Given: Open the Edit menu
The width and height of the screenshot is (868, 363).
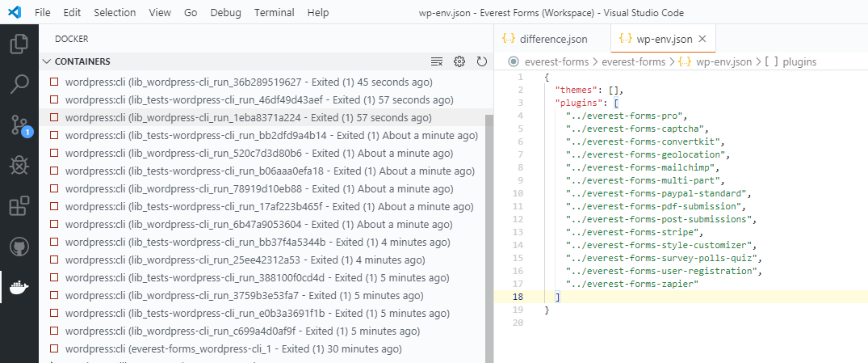Looking at the screenshot, I should (72, 12).
